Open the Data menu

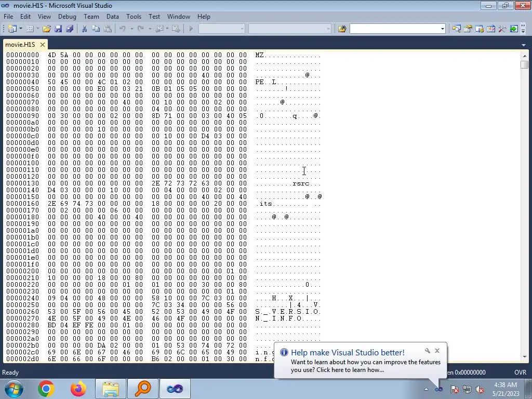[x=113, y=16]
